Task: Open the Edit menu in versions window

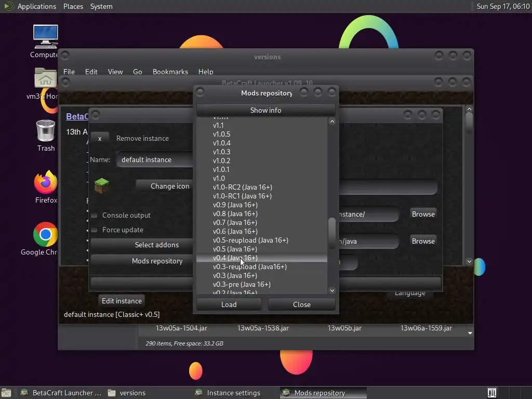Action: pyautogui.click(x=91, y=72)
